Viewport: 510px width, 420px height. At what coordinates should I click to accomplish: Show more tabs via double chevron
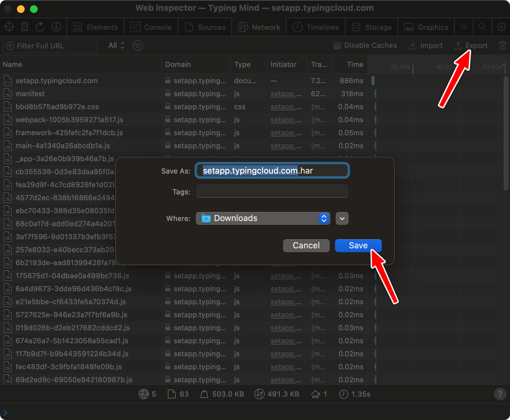coord(464,27)
